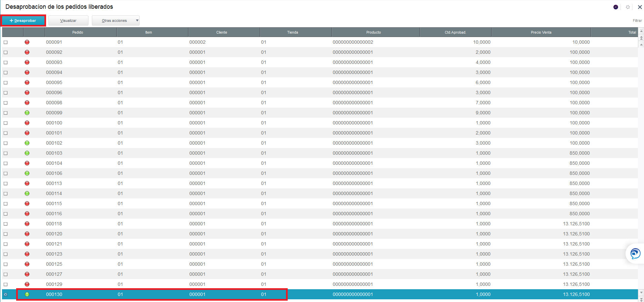644x302 pixels.
Task: Check the box for pedido 000091
Action: point(5,42)
